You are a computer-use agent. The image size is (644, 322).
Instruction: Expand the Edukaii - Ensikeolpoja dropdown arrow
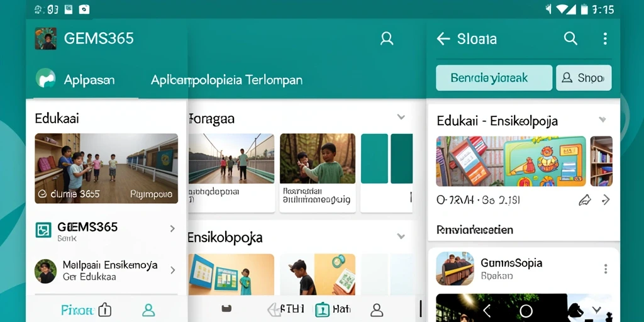pos(602,120)
